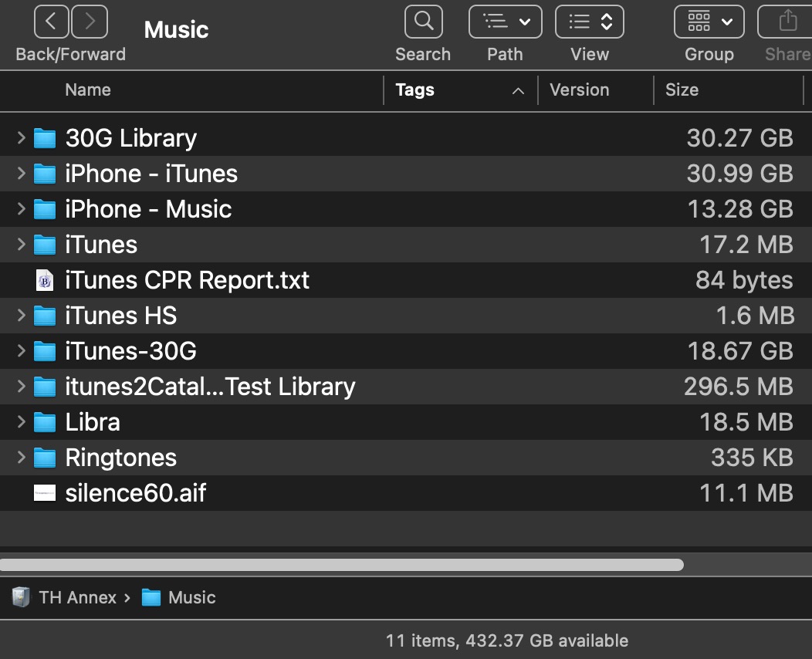812x659 pixels.
Task: Select the iPhone - iTunes name text
Action: coord(151,174)
